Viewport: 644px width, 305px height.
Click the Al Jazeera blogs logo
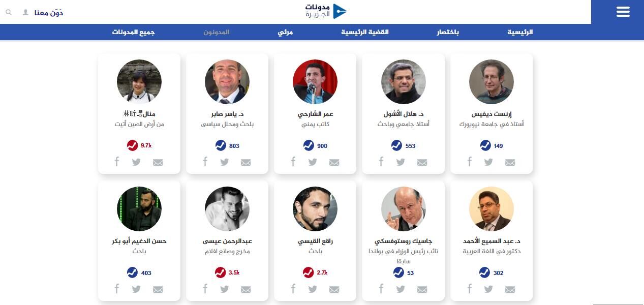coord(326,11)
